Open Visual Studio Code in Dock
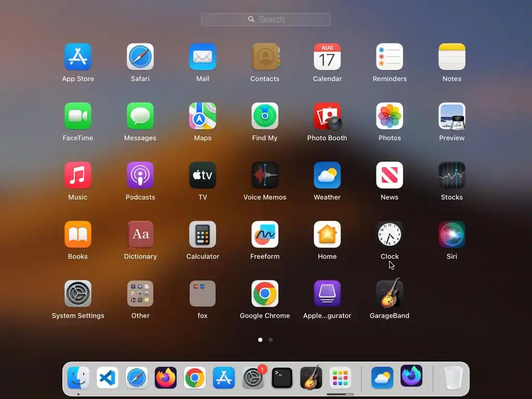The height and width of the screenshot is (399, 532). (x=108, y=378)
